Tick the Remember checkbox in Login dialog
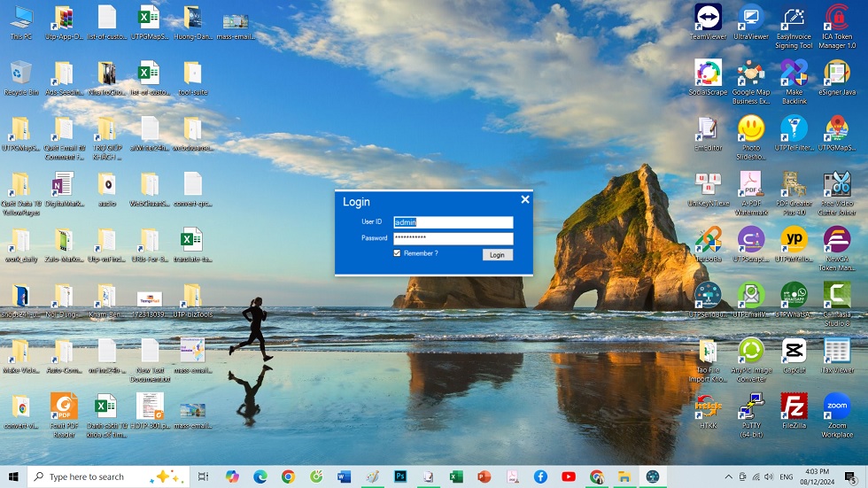The width and height of the screenshot is (868, 488). pos(398,253)
